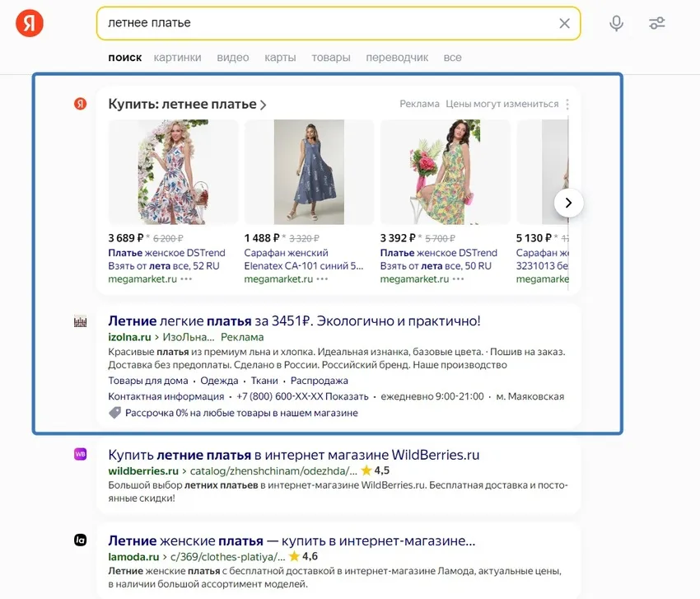Screen dimensions: 700x599
Task: Click the Yandex icon beside Купить: летнее платье
Action: click(81, 104)
